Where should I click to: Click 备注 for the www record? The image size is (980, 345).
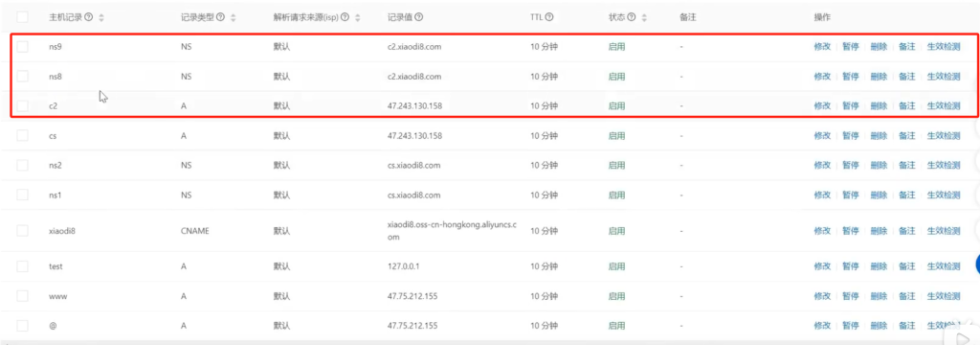point(906,296)
